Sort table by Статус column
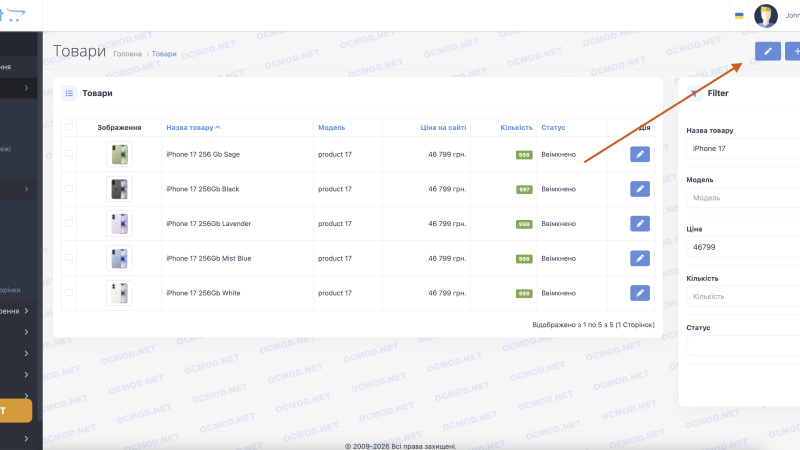This screenshot has width=800, height=450. coord(553,128)
